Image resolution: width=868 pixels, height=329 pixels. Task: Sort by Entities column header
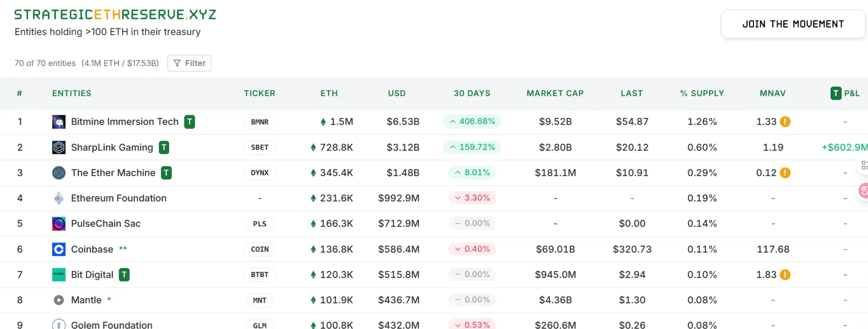point(71,93)
